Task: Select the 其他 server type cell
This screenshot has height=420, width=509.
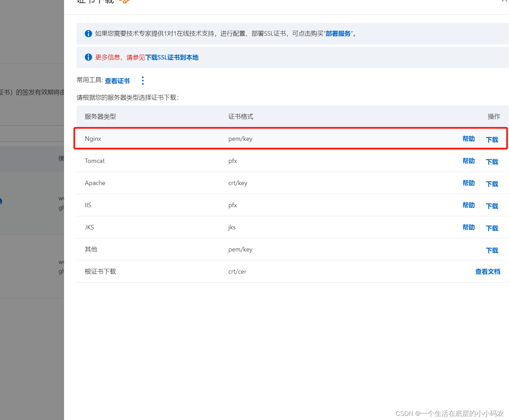Action: [x=91, y=249]
